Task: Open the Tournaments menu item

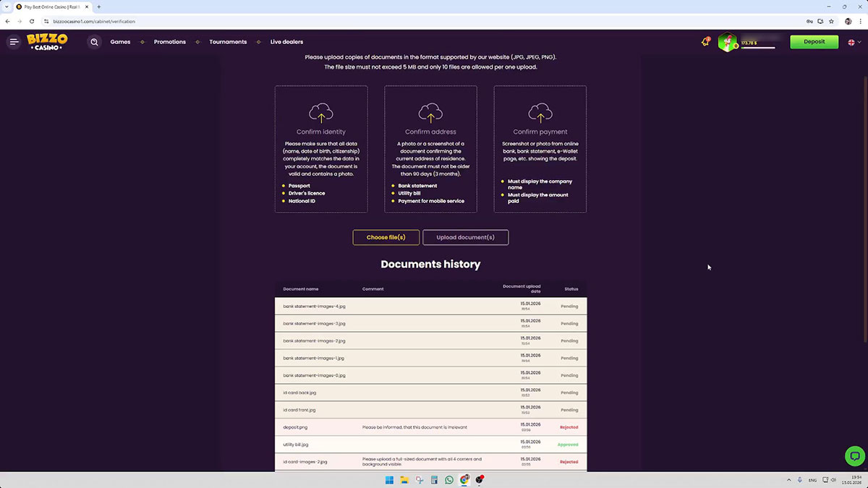Action: coord(228,42)
